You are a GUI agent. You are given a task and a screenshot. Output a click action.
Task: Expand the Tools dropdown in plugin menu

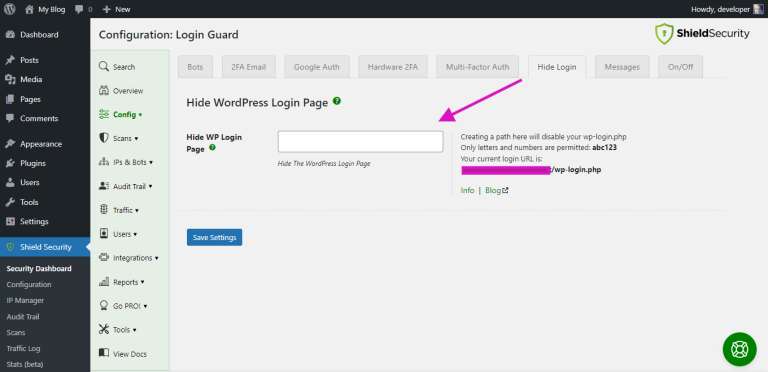point(124,329)
